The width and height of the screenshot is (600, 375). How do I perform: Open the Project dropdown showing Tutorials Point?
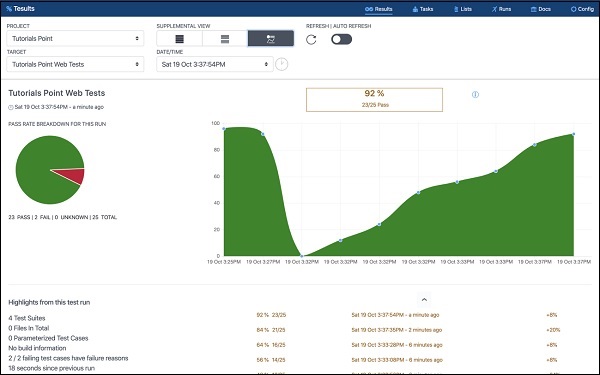75,38
